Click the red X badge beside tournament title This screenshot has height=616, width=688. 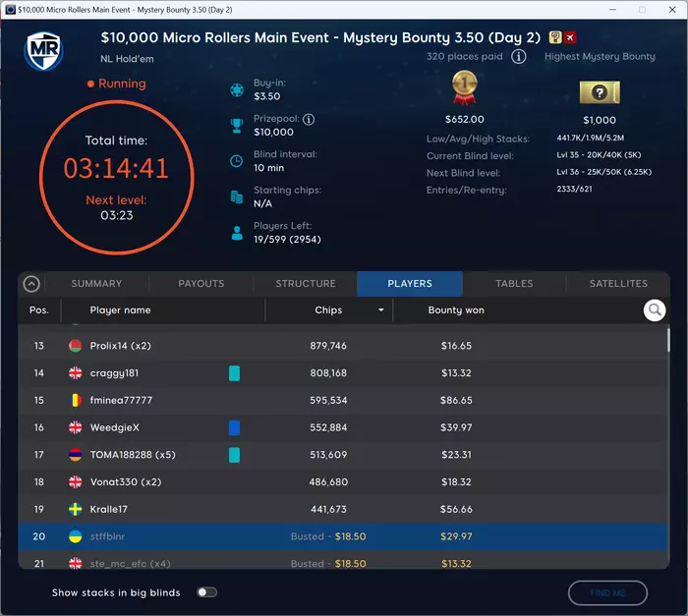tap(570, 37)
